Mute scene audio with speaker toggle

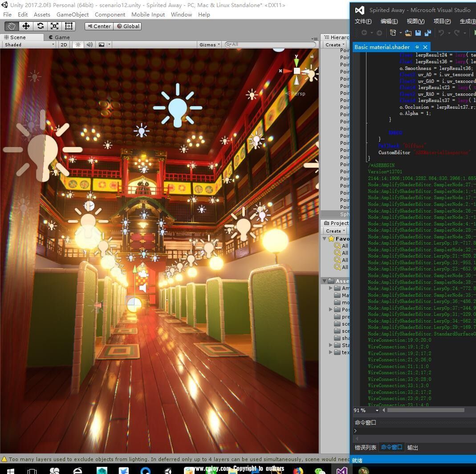point(90,45)
